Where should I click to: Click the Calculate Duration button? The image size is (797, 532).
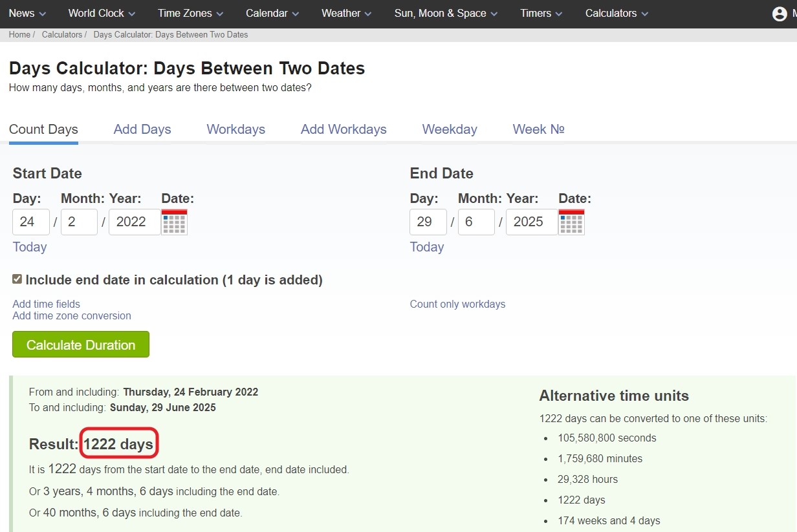click(x=81, y=345)
